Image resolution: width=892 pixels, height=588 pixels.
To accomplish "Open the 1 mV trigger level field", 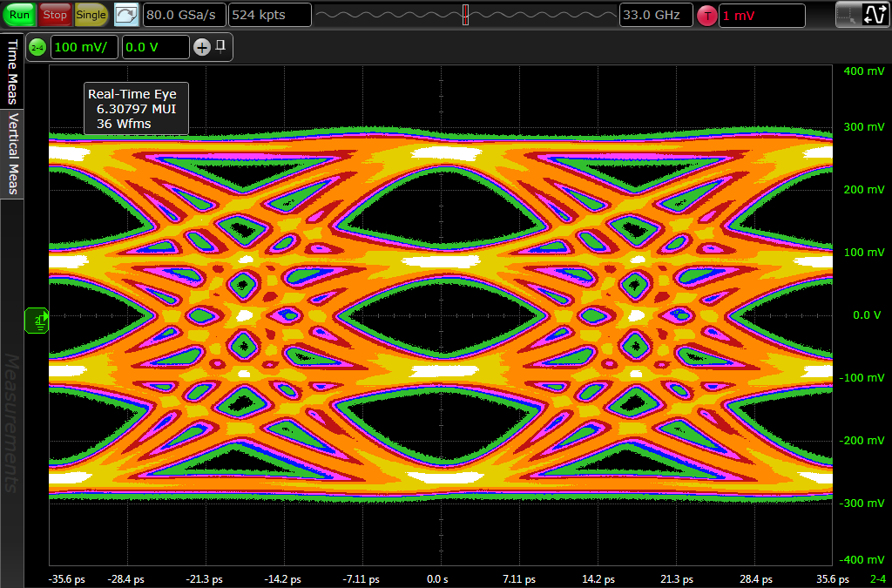I will coord(762,16).
